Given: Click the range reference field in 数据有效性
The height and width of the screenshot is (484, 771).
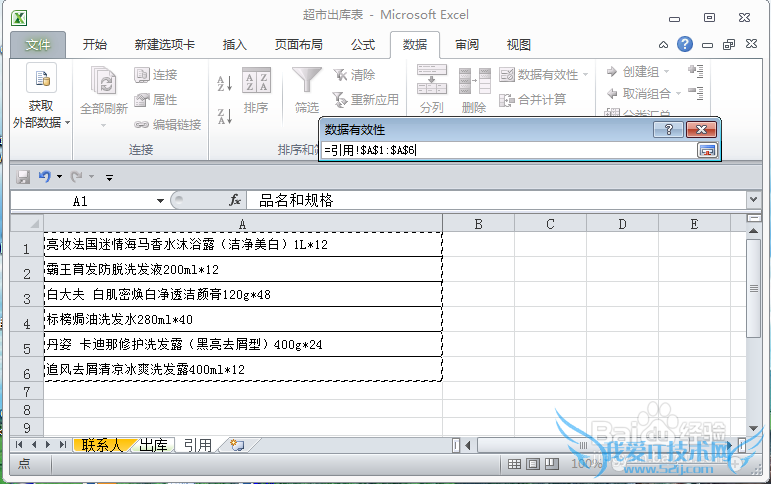Looking at the screenshot, I should [508, 151].
